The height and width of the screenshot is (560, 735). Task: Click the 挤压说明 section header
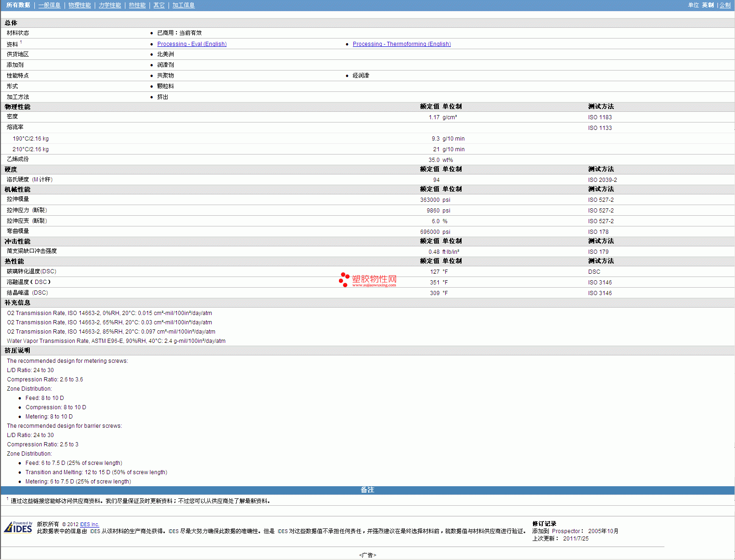coord(18,351)
